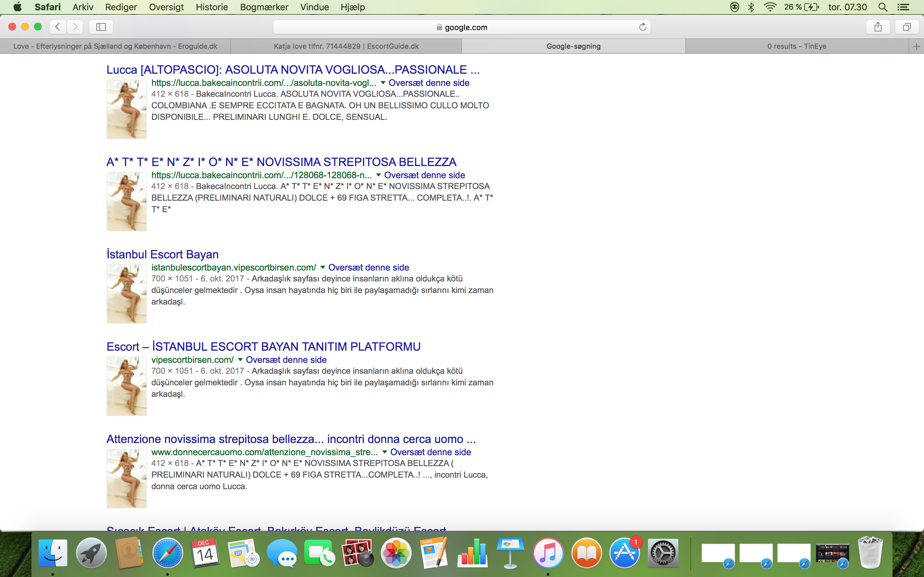Open the Share sheet icon in toolbar
Viewport: 924px width, 577px height.
point(878,27)
